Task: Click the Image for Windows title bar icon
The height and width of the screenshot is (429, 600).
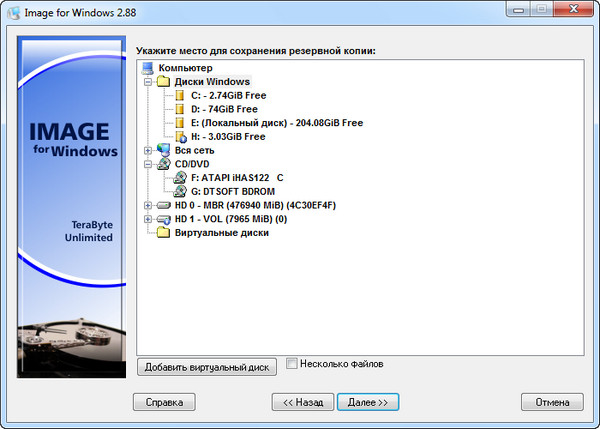Action: 14,13
